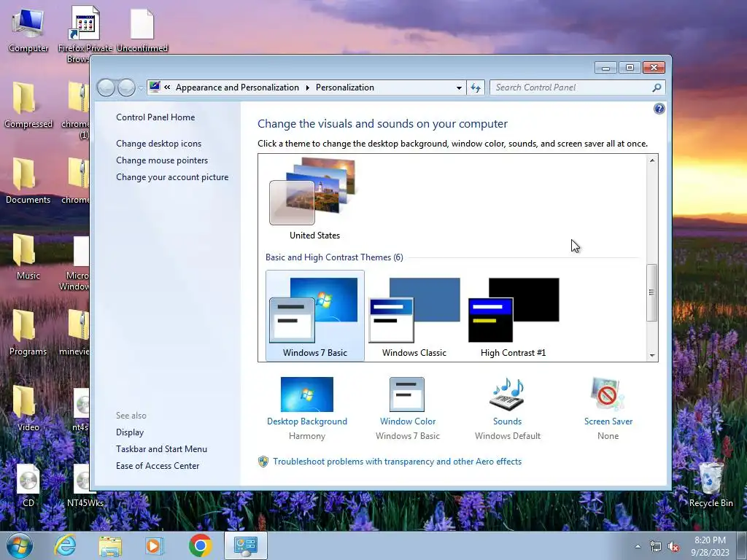747x560 pixels.
Task: Click theme list scroll up arrow
Action: (x=651, y=160)
